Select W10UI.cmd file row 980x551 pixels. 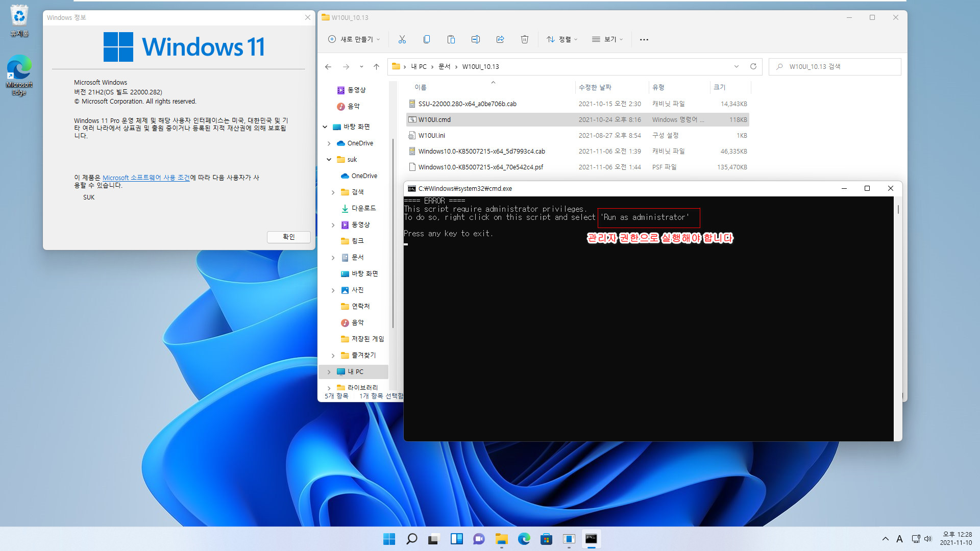pyautogui.click(x=578, y=119)
